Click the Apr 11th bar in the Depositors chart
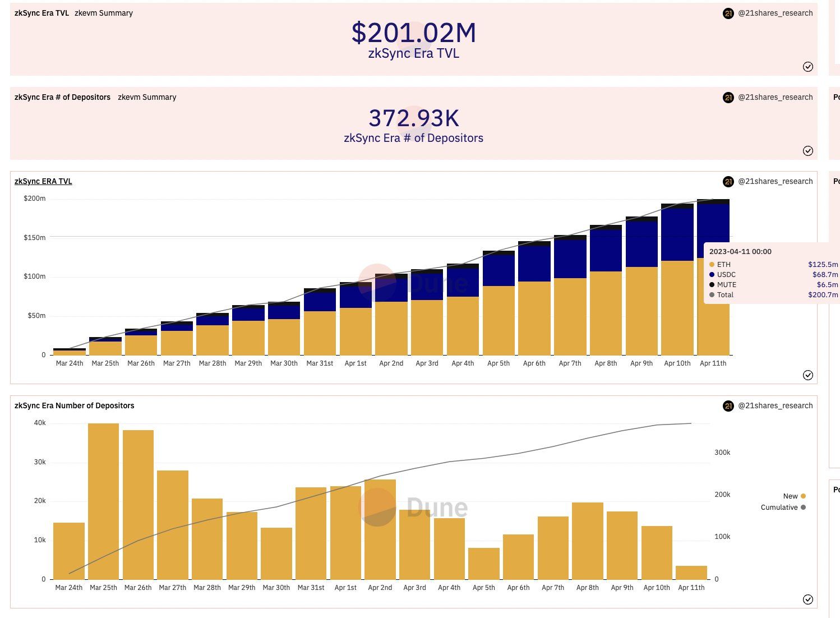Viewport: 840px width, 618px height. click(x=691, y=573)
